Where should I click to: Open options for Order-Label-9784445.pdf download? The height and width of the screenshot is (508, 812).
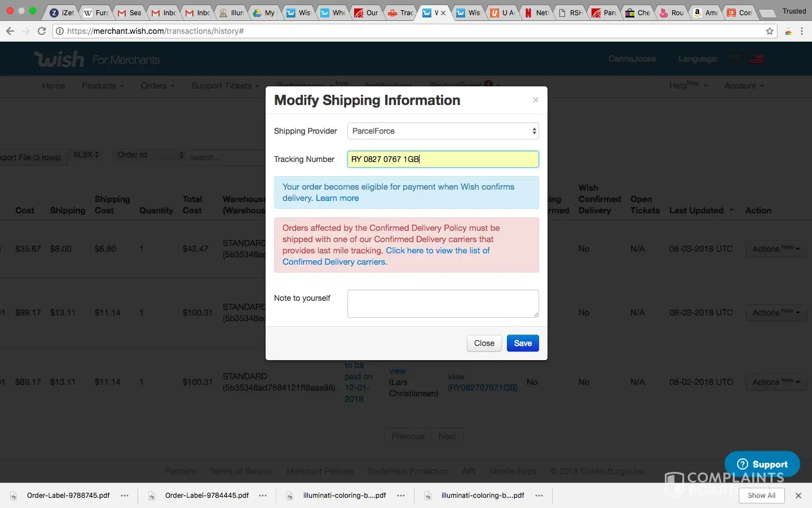tap(263, 496)
